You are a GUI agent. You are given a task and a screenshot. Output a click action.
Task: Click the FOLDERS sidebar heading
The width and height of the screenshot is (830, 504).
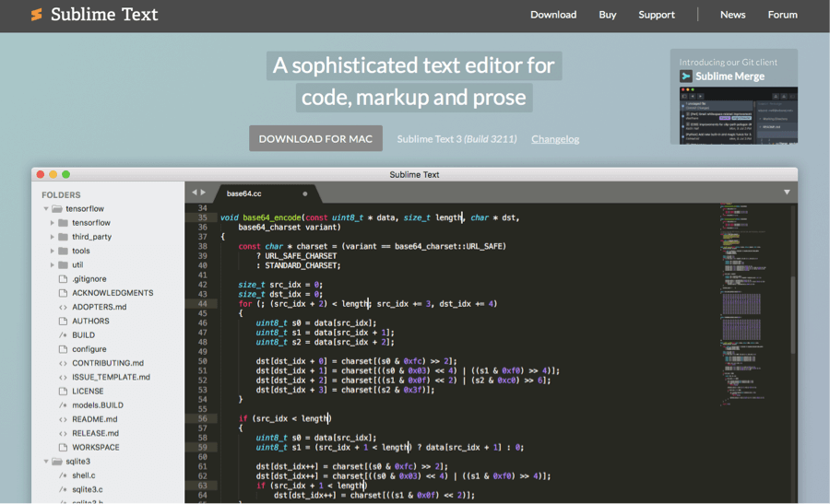point(61,195)
